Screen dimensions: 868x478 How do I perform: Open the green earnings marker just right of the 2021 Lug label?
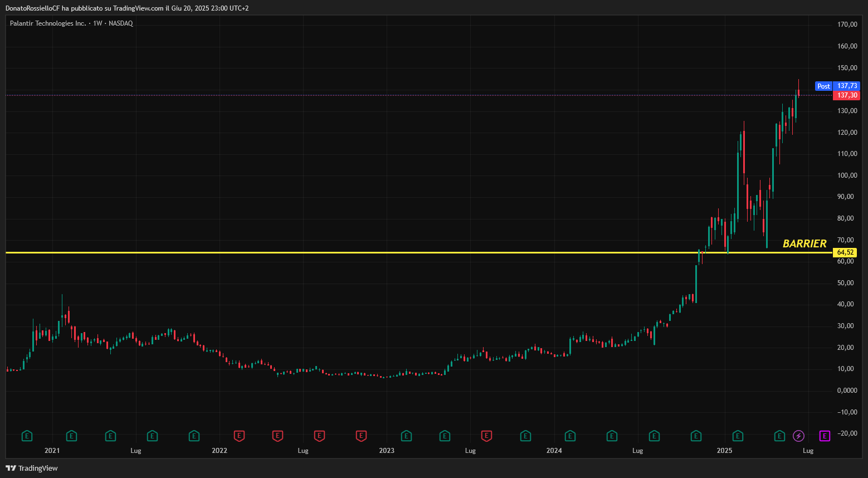[x=152, y=436]
